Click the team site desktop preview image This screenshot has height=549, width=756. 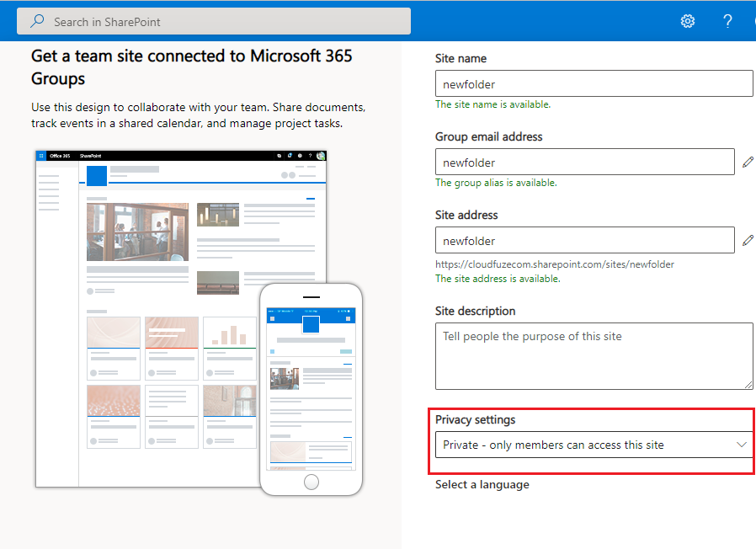coord(181,318)
